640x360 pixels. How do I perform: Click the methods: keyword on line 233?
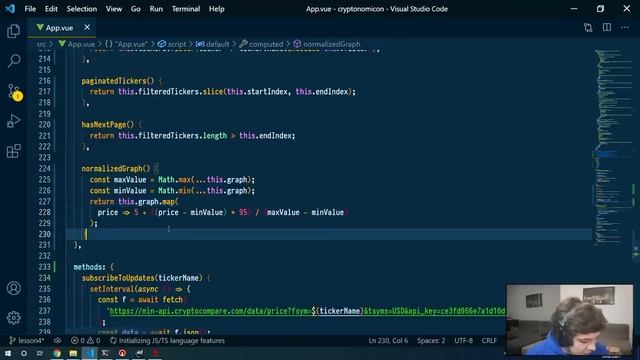(89, 267)
